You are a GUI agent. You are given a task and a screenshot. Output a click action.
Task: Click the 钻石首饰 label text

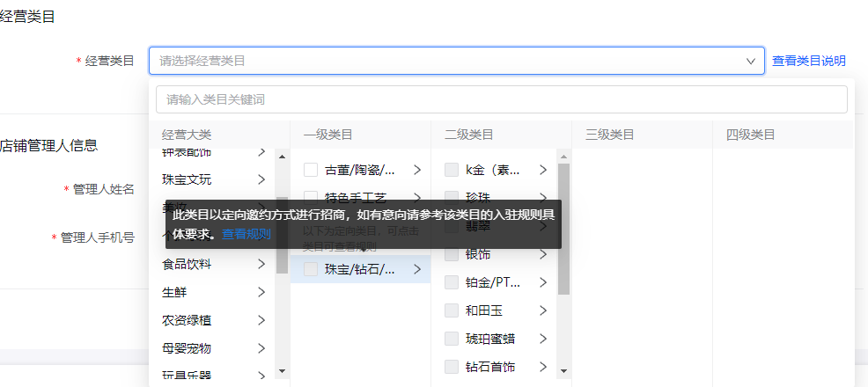(x=490, y=367)
